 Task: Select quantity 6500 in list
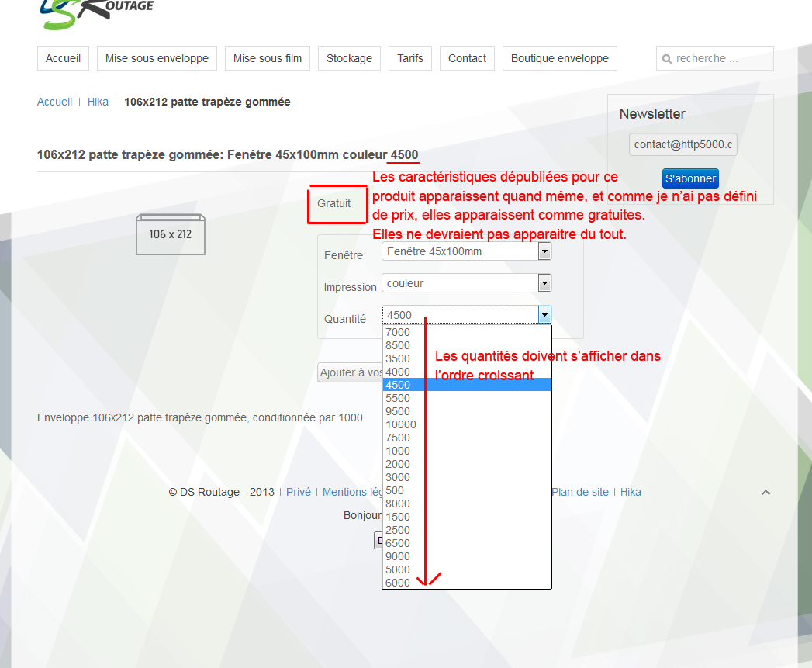coord(467,544)
